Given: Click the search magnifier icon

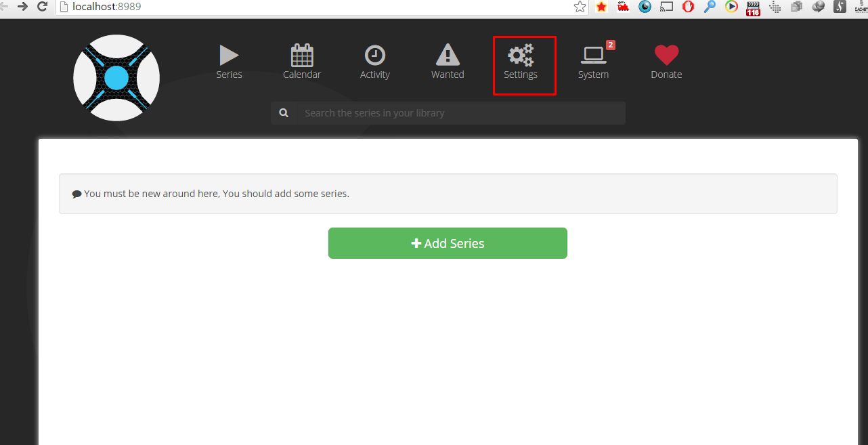Looking at the screenshot, I should click(x=284, y=113).
